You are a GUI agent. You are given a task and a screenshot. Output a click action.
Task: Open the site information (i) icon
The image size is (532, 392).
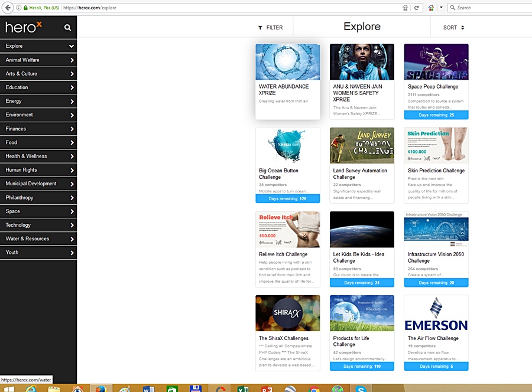(19, 8)
